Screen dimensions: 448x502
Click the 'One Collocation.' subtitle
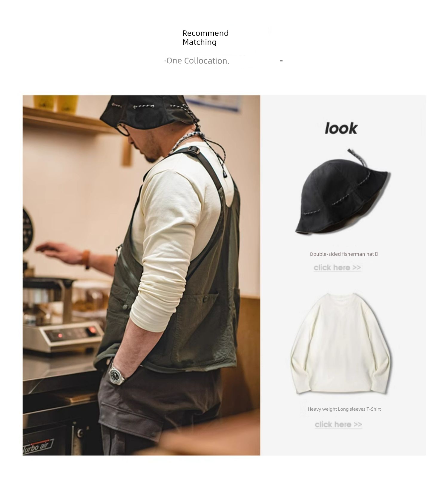pyautogui.click(x=198, y=61)
